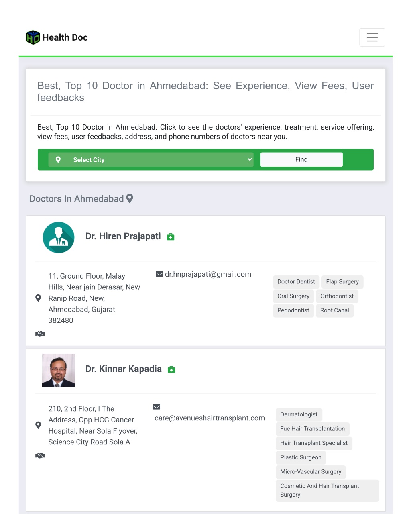Click the dr.hnprajapati@gmail.com email address

click(208, 274)
